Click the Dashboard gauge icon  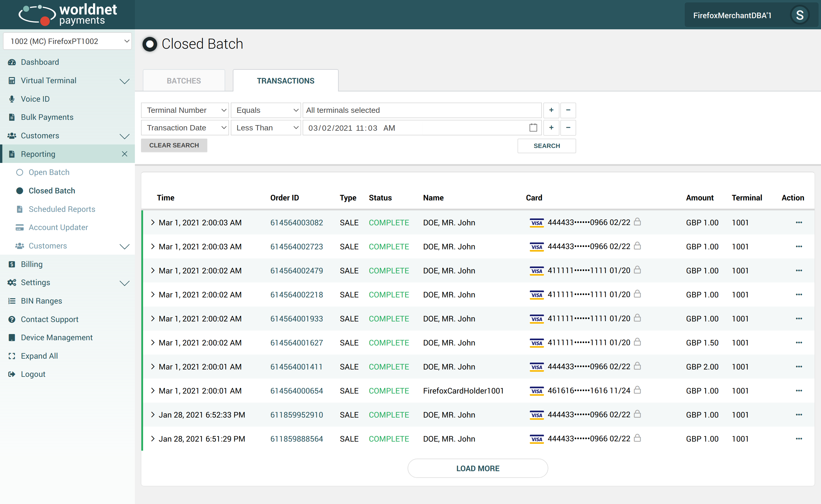coord(12,62)
